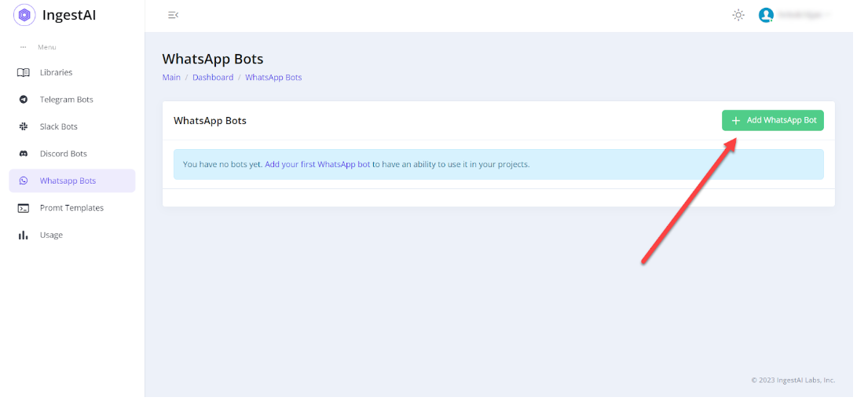Click Main breadcrumb link
Viewport: 868px width, 401px height.
tap(171, 78)
